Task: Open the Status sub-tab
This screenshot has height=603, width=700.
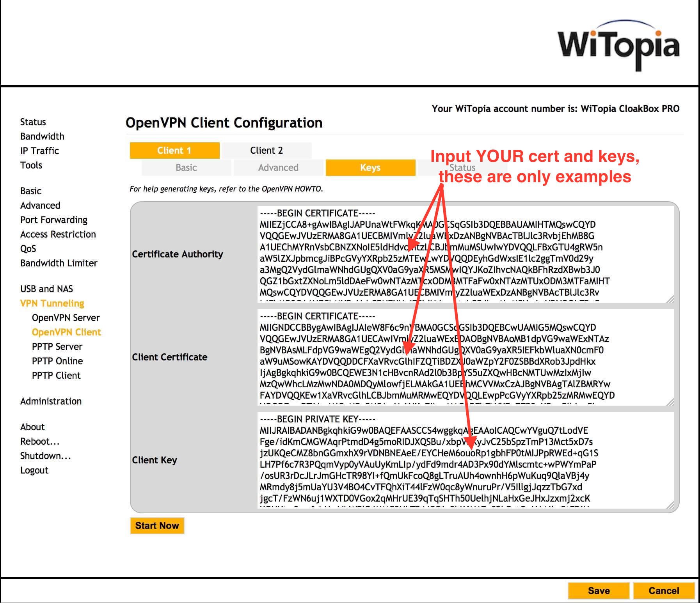Action: 462,168
